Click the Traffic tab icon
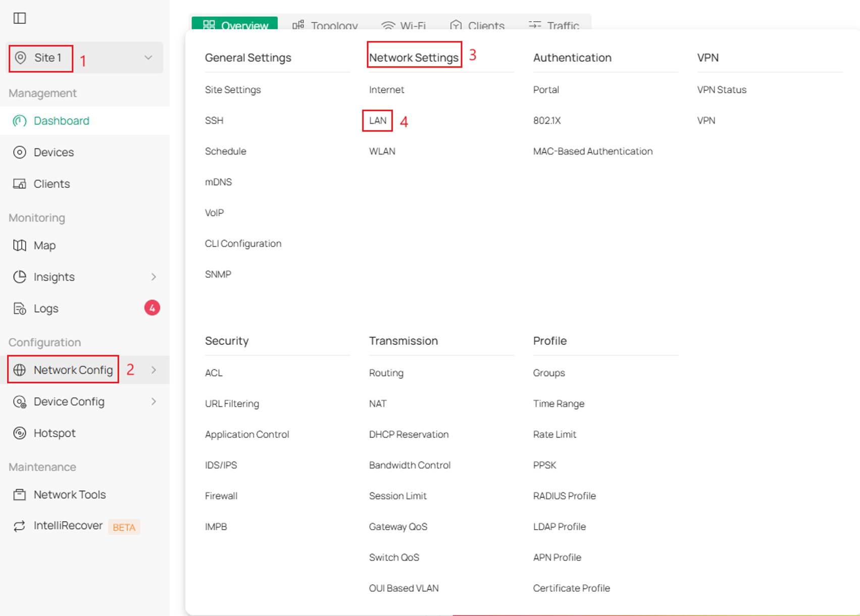This screenshot has height=616, width=860. (x=535, y=25)
